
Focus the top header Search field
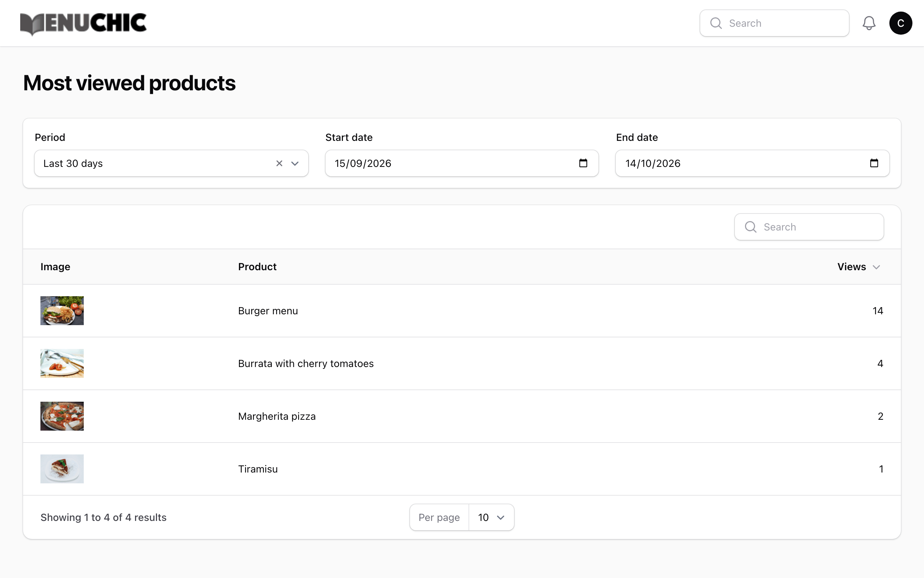click(774, 23)
